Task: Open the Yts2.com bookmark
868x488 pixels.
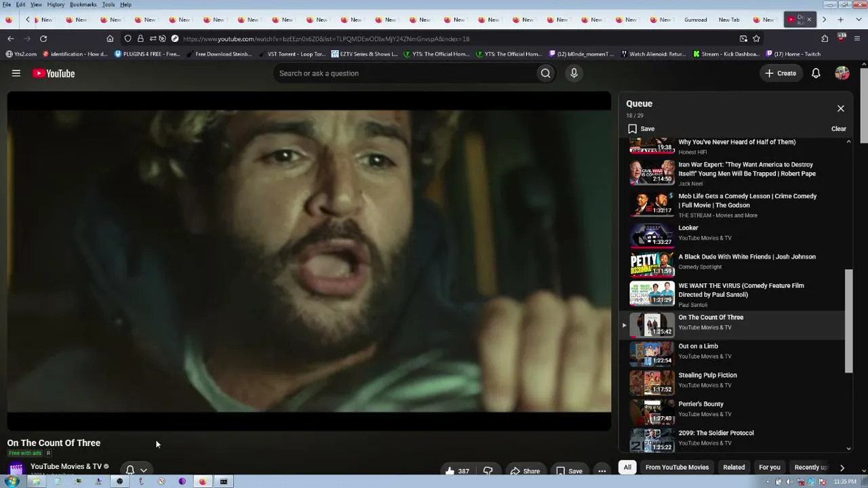Action: coord(21,54)
